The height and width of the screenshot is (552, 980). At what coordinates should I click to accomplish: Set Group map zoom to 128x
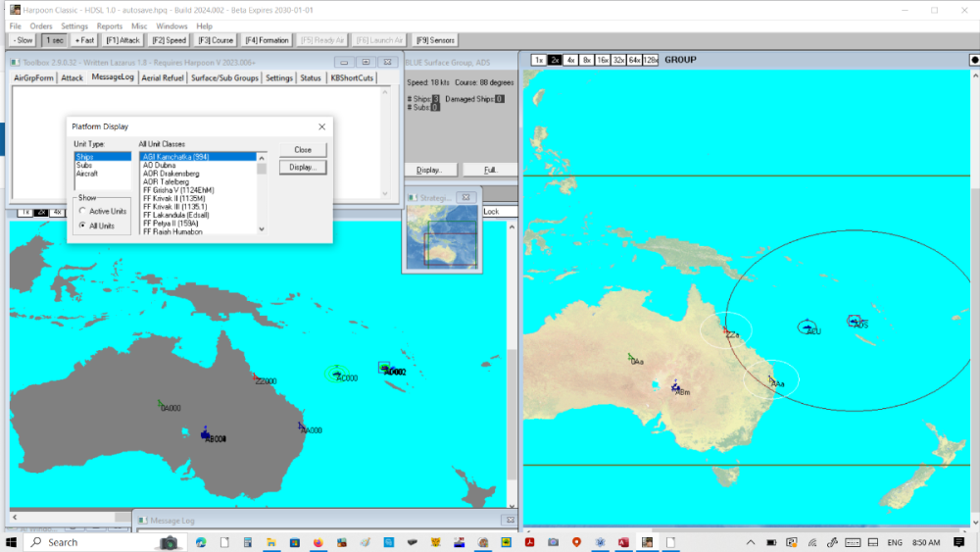(651, 60)
